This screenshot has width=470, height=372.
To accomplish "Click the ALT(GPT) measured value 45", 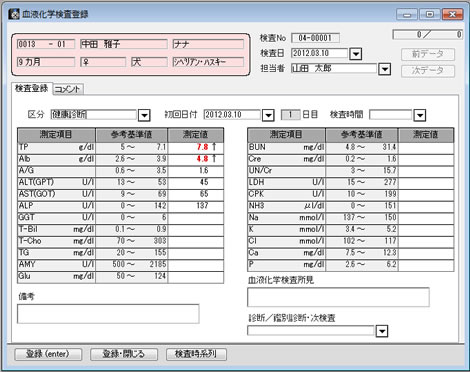I will [196, 182].
